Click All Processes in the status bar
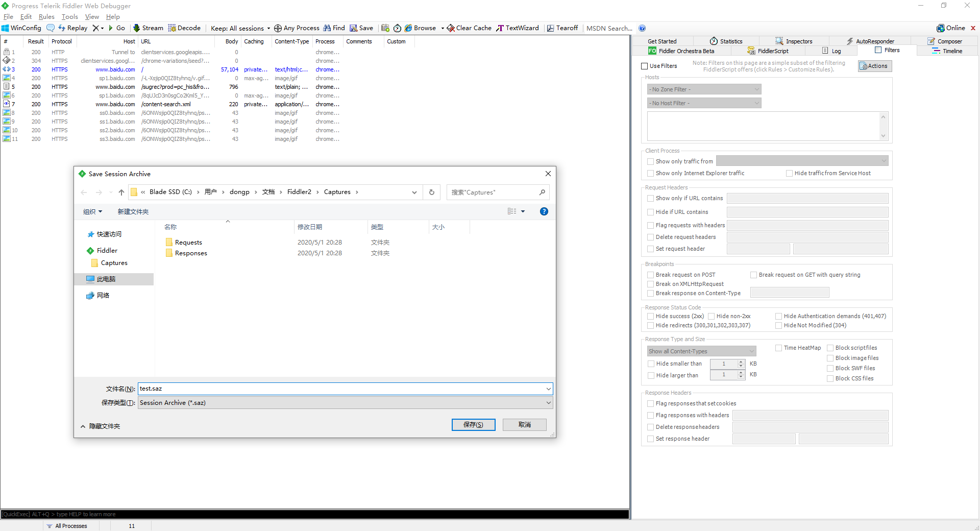980x531 pixels. (67, 526)
